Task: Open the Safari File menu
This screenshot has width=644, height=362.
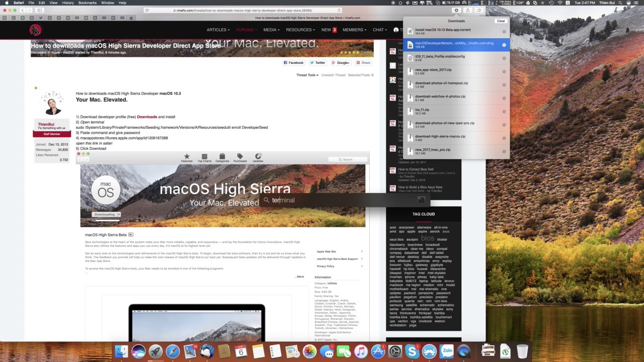Action: [31, 3]
